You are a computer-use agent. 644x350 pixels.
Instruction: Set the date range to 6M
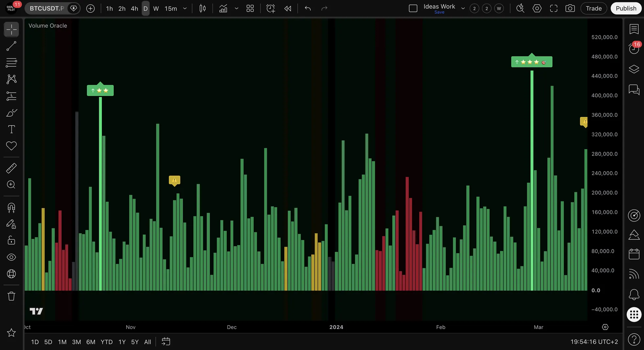point(91,342)
